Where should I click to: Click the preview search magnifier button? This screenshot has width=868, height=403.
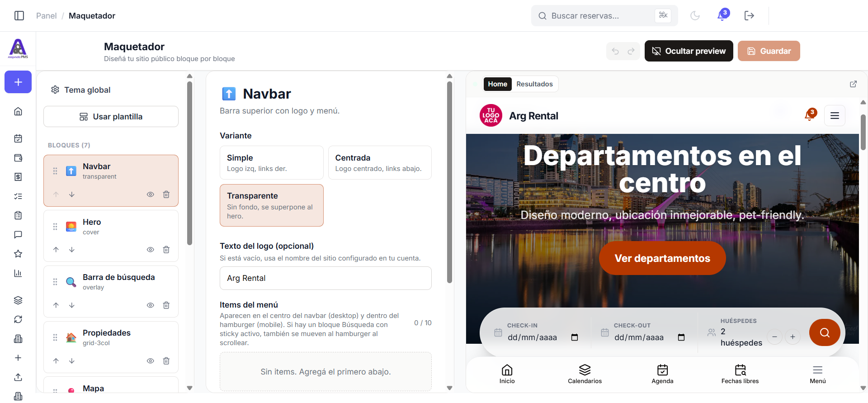pyautogui.click(x=825, y=332)
